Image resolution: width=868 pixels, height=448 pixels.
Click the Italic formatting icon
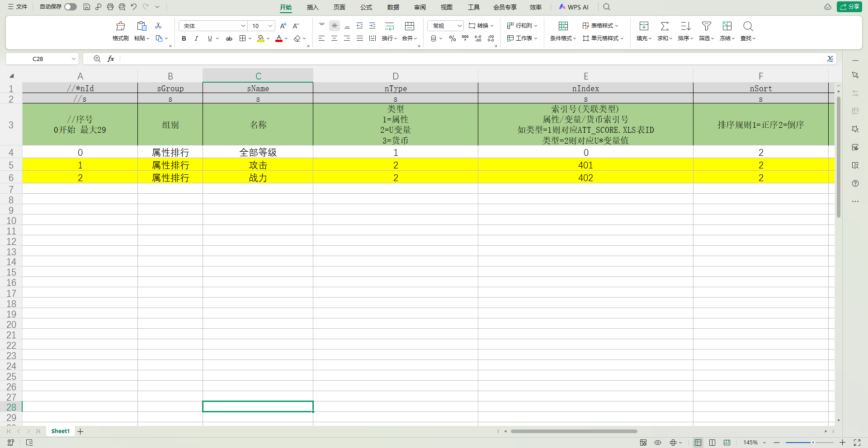coord(196,38)
